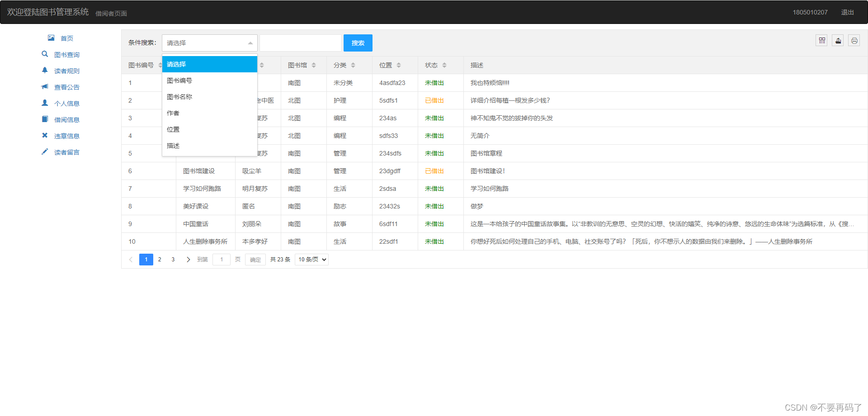The width and height of the screenshot is (868, 416).
Task: Click 已借出 status in row 6
Action: (434, 171)
